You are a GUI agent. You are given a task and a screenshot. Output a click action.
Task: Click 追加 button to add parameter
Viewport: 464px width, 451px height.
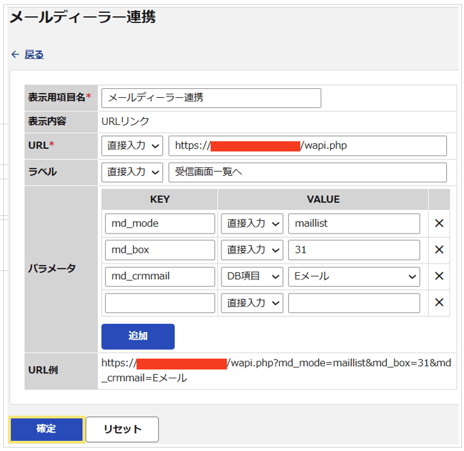click(x=138, y=336)
